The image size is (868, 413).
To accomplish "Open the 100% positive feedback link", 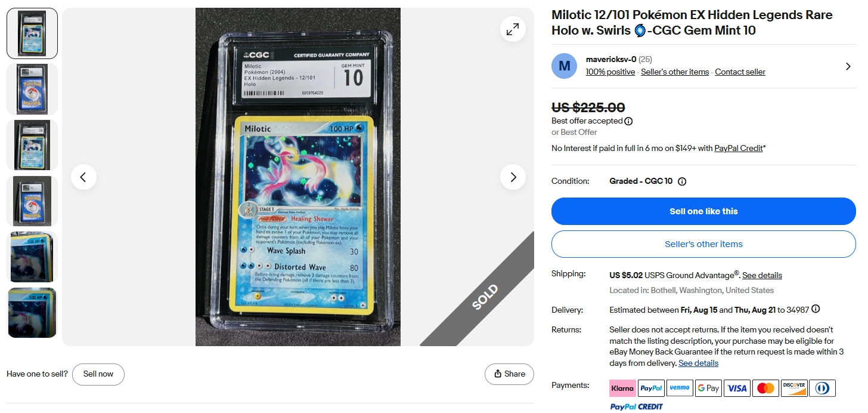I will 610,72.
